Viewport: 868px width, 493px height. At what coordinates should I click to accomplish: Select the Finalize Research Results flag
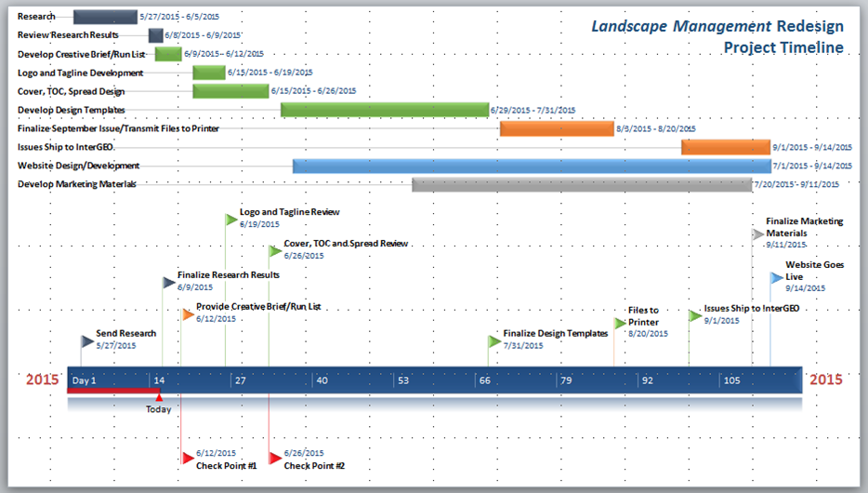pos(168,283)
